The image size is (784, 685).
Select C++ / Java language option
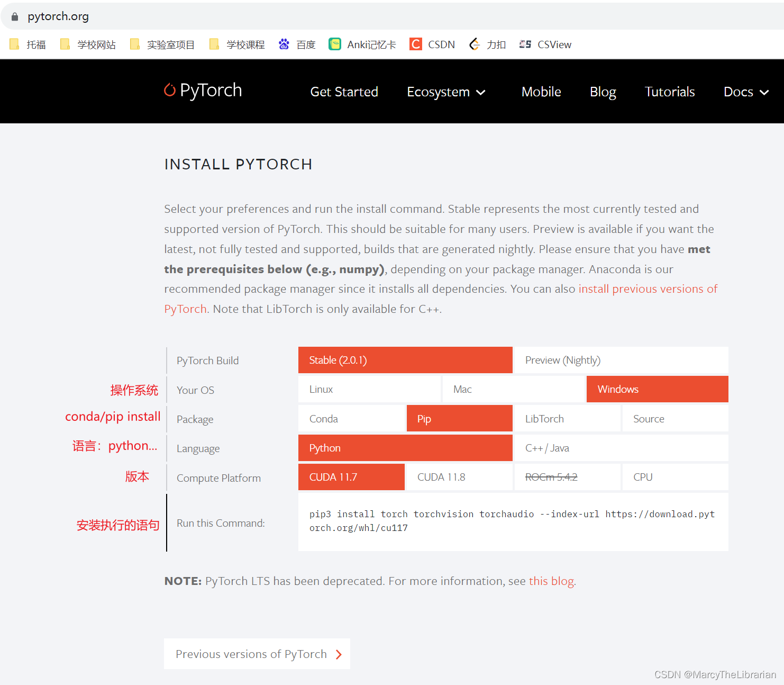tap(621, 448)
